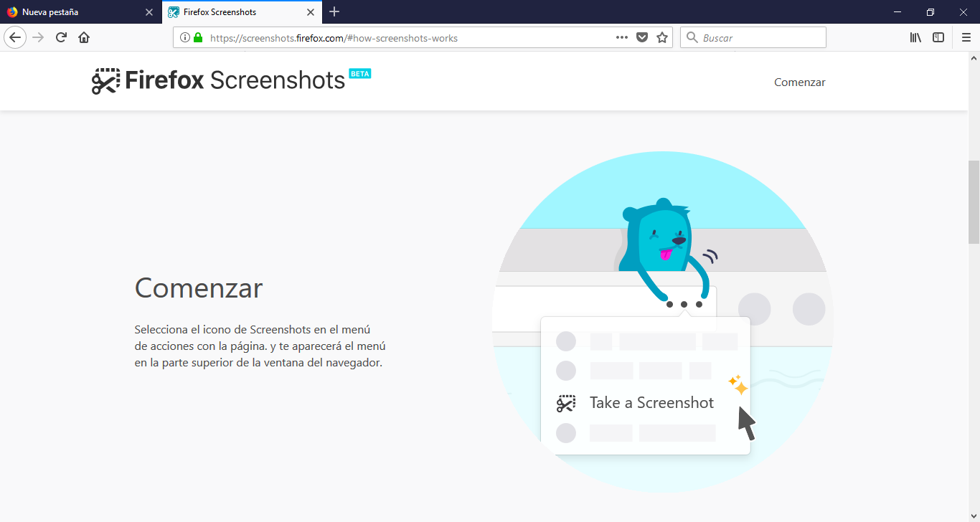Save page to Pocket
This screenshot has height=522, width=980.
(642, 37)
